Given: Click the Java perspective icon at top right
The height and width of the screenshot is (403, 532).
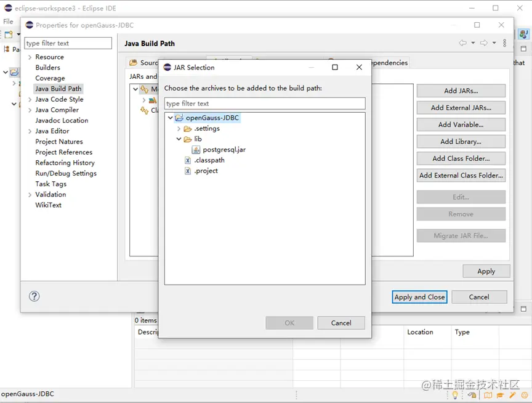Looking at the screenshot, I should tap(523, 34).
